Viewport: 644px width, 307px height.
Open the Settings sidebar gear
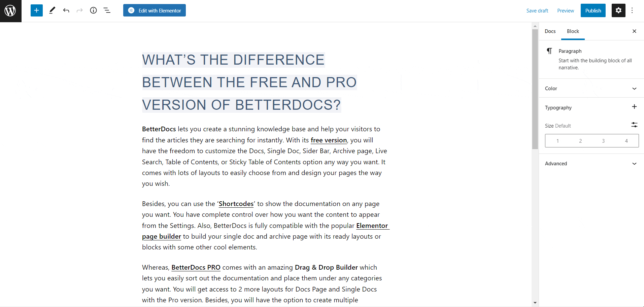618,10
